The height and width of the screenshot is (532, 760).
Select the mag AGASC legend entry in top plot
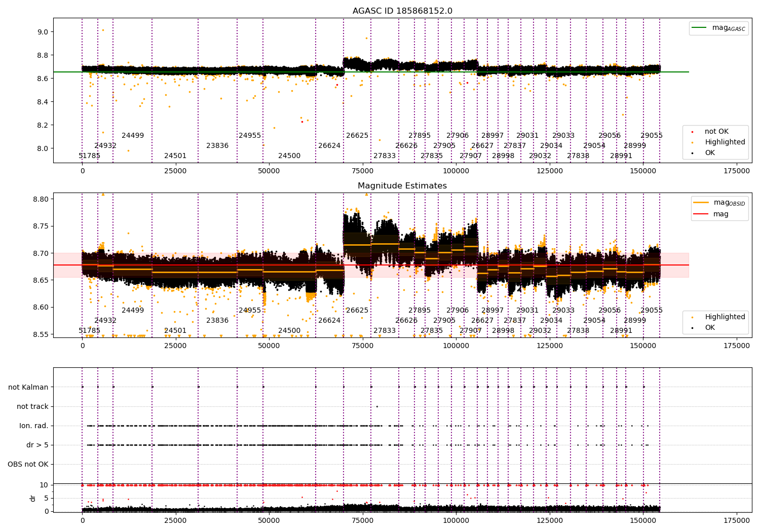click(718, 28)
